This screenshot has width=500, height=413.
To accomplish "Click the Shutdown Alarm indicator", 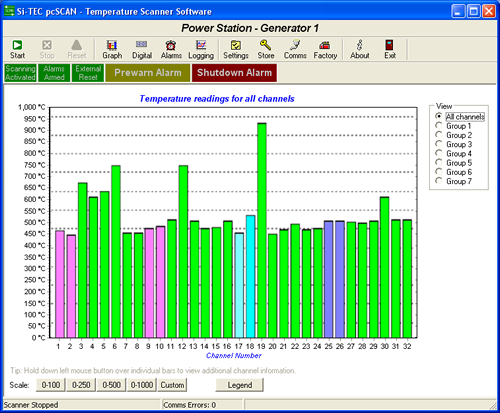I will tap(234, 73).
